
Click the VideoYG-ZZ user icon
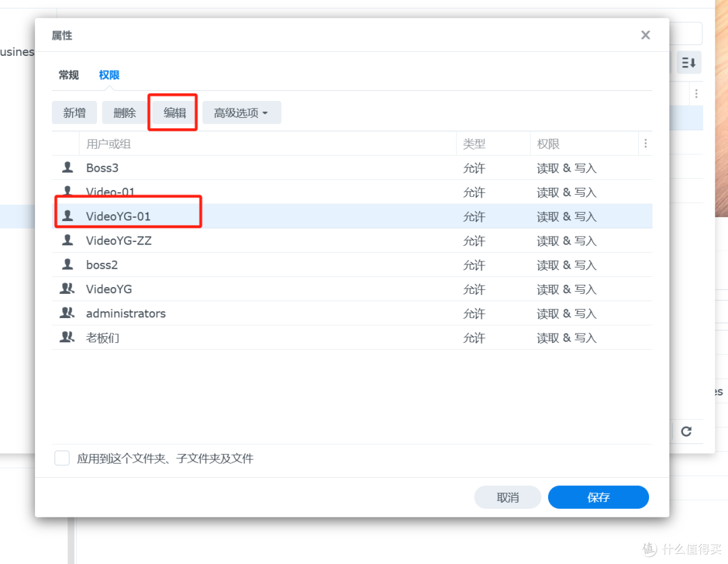68,240
